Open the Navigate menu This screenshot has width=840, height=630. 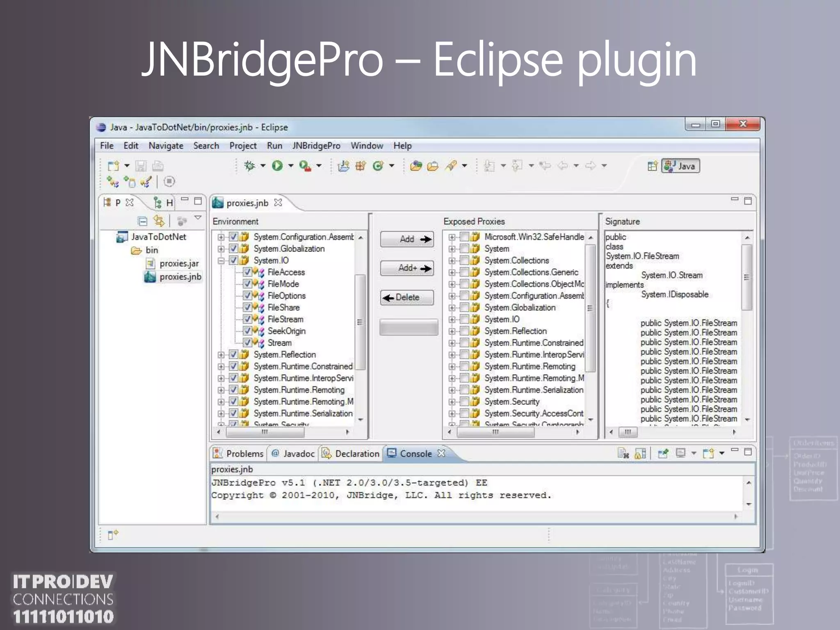(166, 146)
